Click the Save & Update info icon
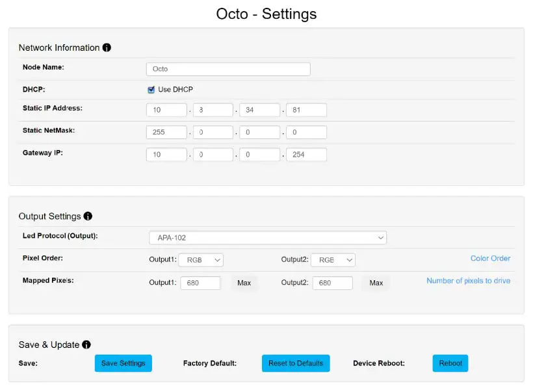The height and width of the screenshot is (392, 533). (86, 345)
